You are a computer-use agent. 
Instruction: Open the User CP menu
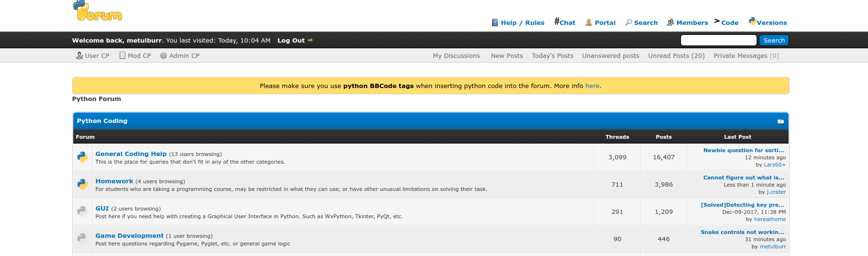click(x=93, y=56)
